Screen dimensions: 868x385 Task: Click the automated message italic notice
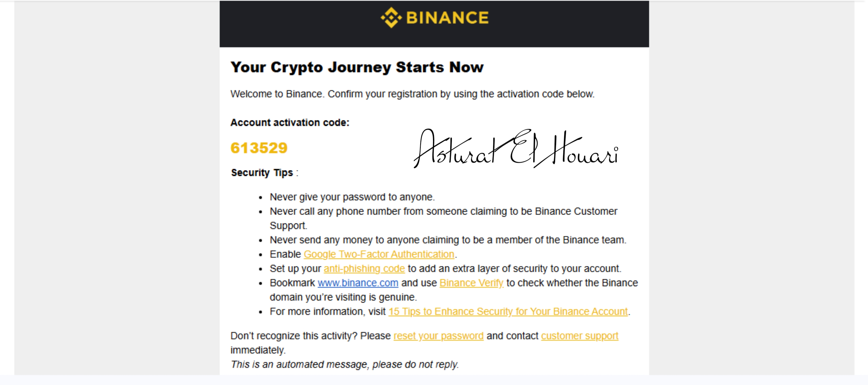point(344,365)
